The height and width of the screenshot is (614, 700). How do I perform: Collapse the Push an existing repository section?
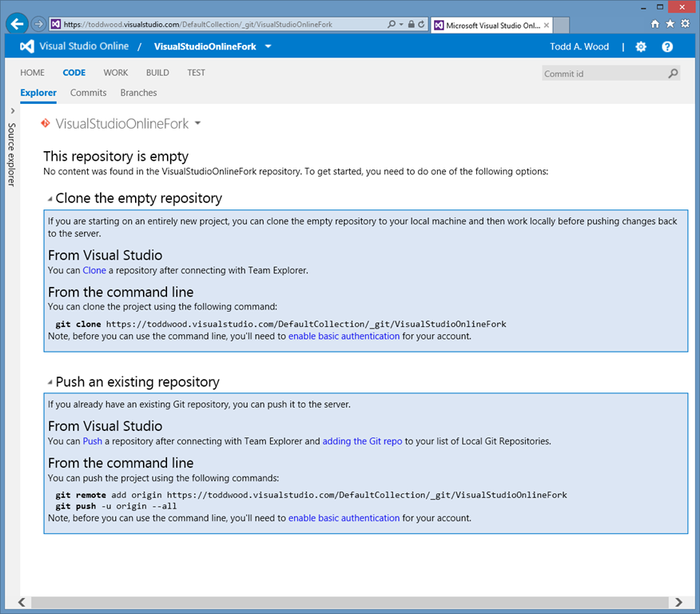pos(50,382)
